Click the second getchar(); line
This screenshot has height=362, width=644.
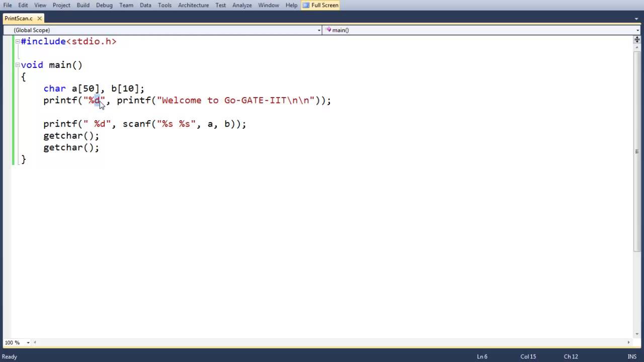pos(71,147)
